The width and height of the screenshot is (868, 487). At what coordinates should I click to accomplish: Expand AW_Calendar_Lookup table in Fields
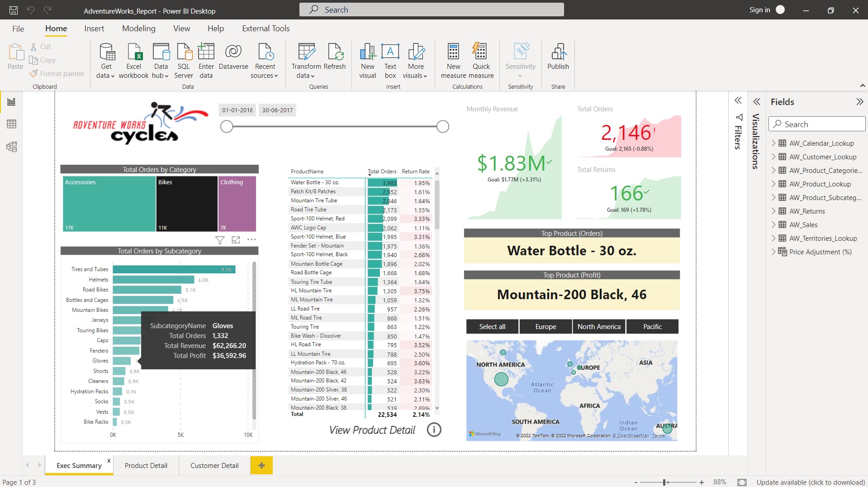(773, 143)
